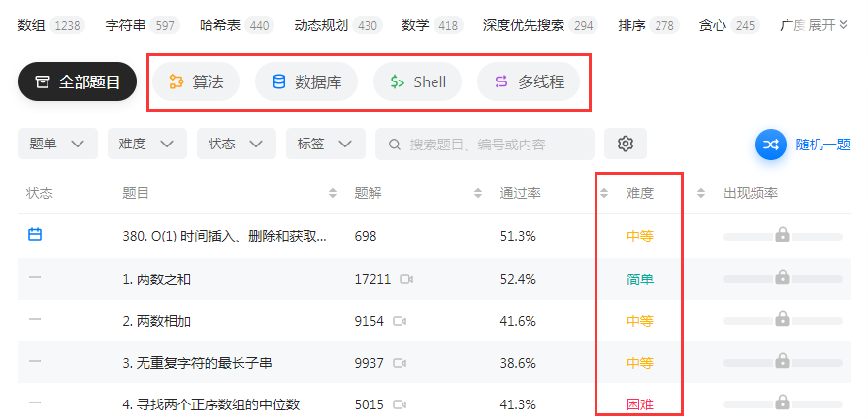Viewport: 868px width, 419px height.
Task: Sort by the 通过率 column arrows
Action: tap(604, 193)
